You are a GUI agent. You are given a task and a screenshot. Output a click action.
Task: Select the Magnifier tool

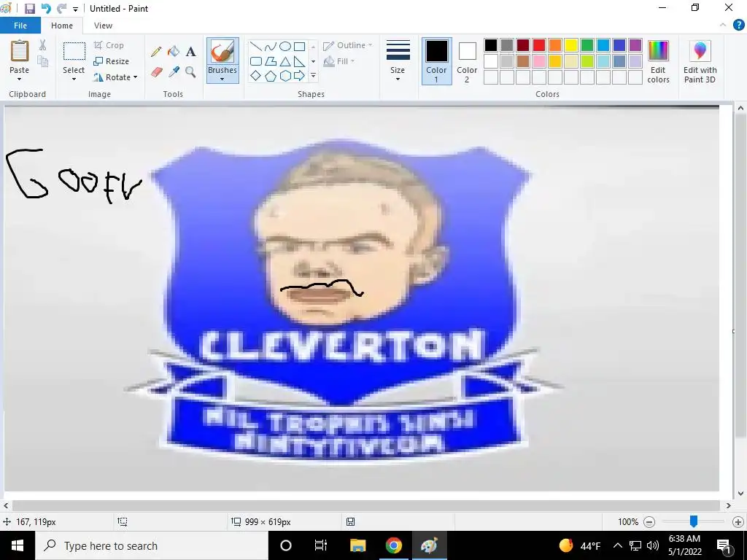tap(190, 72)
